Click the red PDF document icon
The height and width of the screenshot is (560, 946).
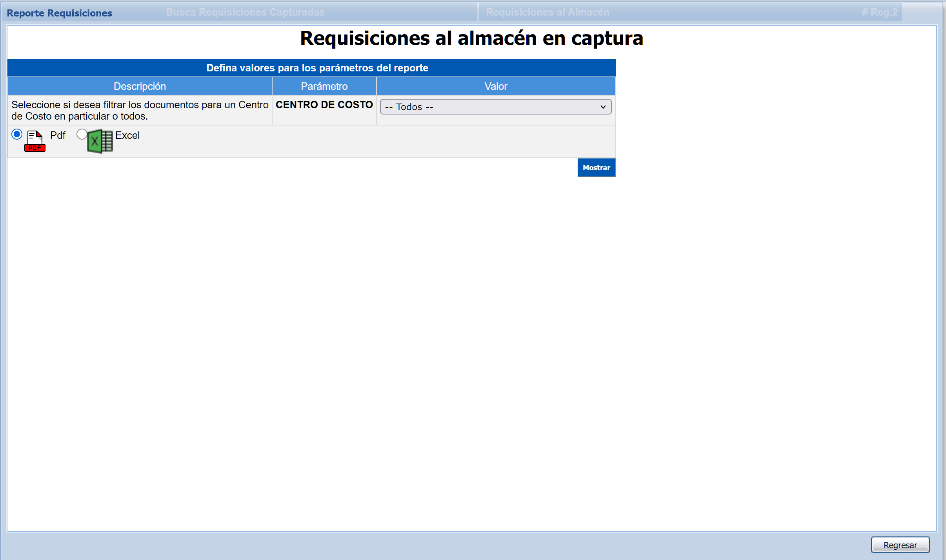(x=35, y=141)
